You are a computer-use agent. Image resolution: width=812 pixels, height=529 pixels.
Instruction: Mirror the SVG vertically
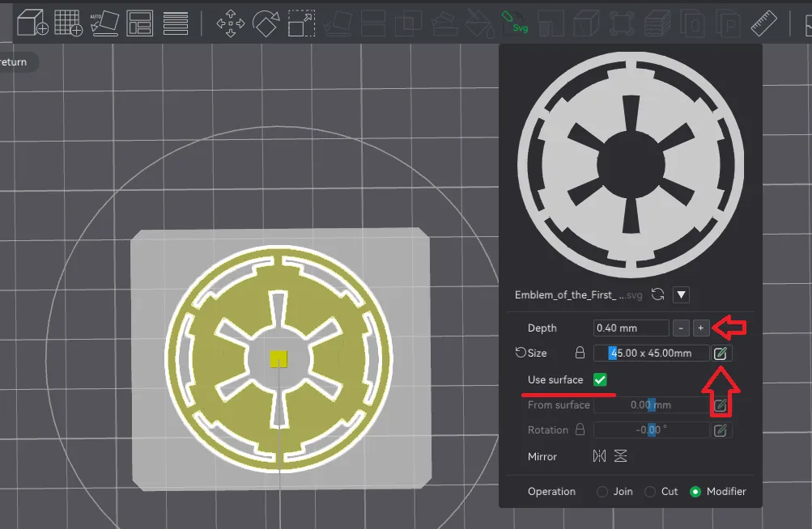point(620,456)
